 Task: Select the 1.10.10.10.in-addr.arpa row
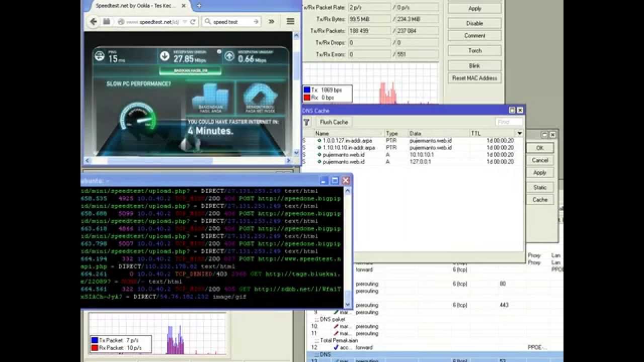tap(412, 148)
